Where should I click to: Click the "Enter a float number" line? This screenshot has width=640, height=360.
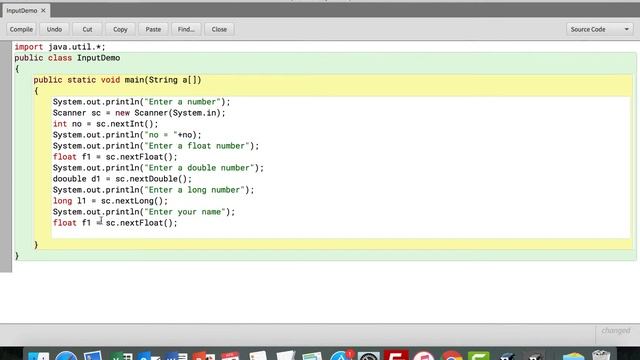coord(156,146)
